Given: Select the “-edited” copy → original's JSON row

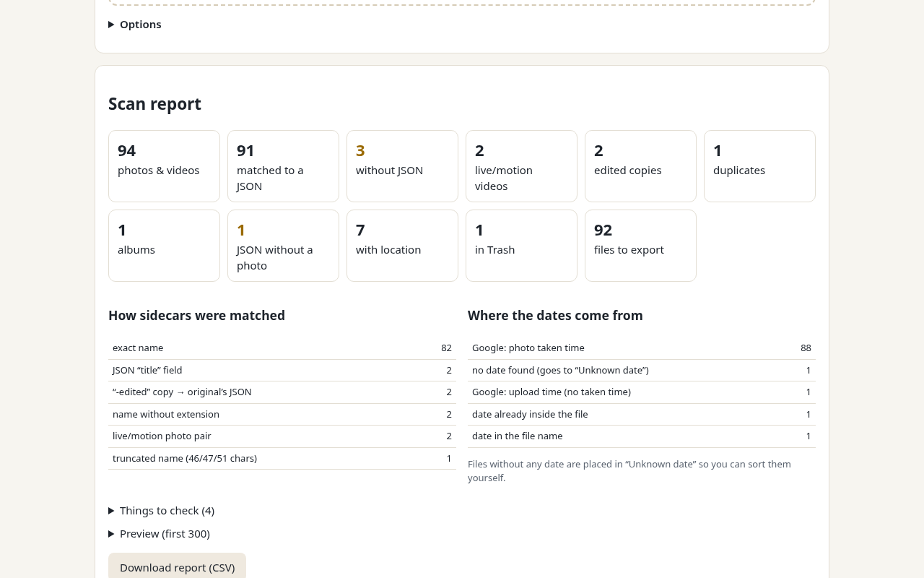Looking at the screenshot, I should 282,392.
